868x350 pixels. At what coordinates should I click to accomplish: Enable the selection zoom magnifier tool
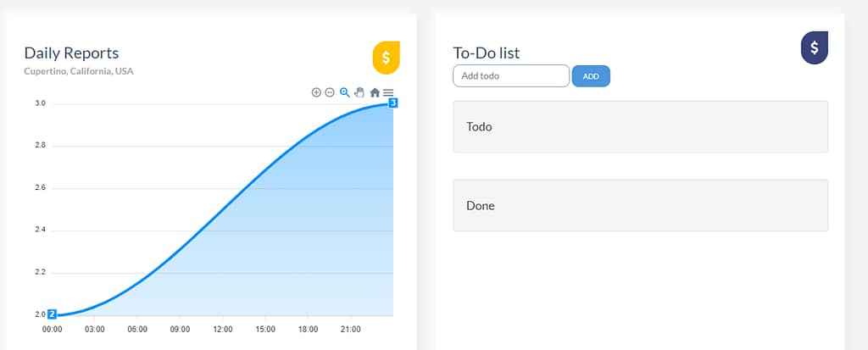point(344,92)
